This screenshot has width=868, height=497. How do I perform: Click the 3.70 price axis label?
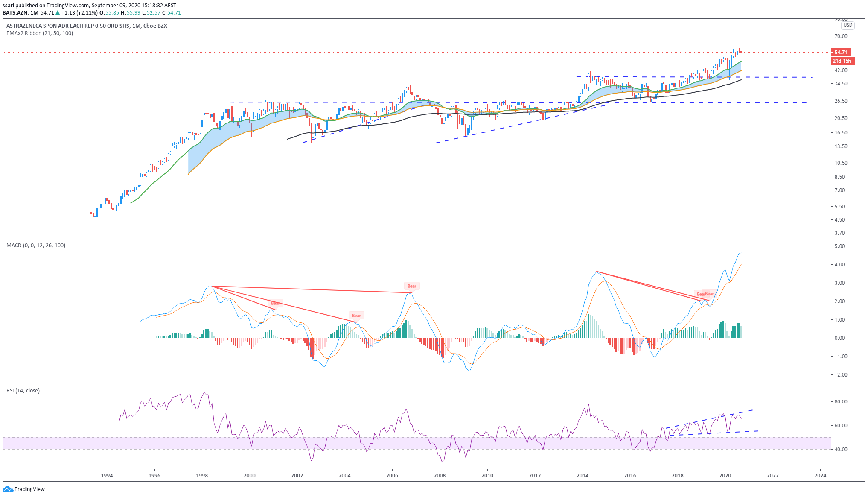839,233
